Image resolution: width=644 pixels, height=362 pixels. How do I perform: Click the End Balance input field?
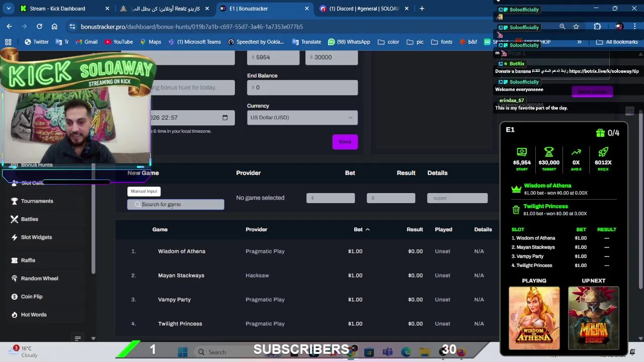click(x=302, y=87)
